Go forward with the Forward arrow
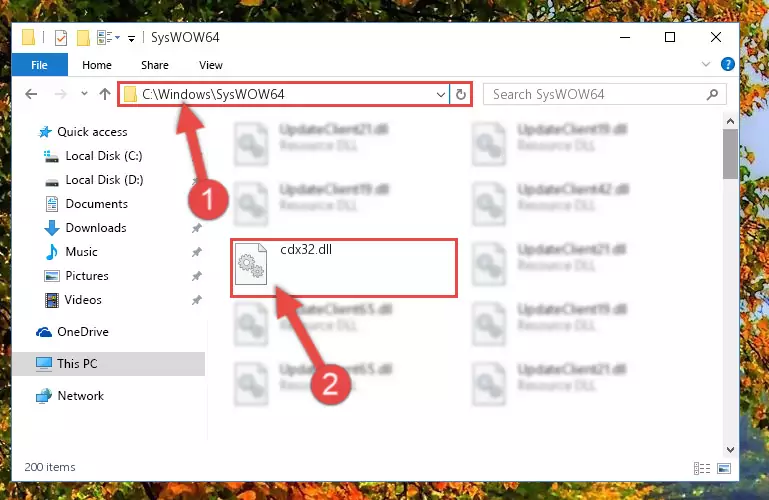The image size is (769, 500). click(x=60, y=94)
